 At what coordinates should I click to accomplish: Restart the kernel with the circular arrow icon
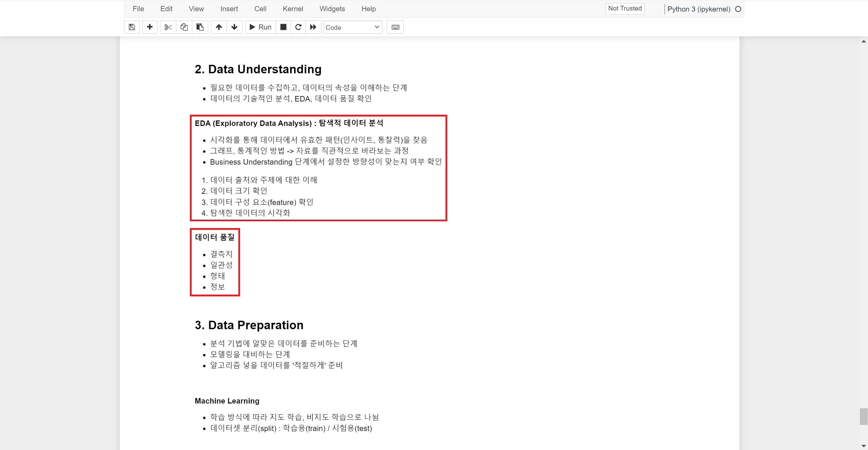click(x=298, y=27)
